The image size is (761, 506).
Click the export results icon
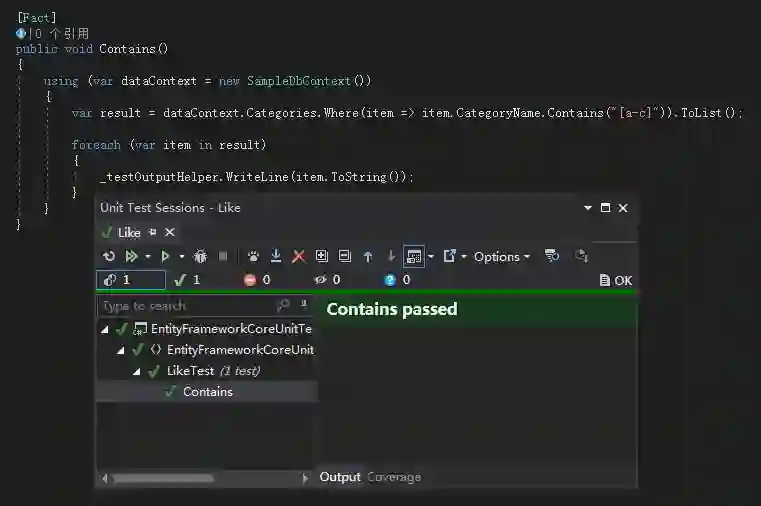449,256
